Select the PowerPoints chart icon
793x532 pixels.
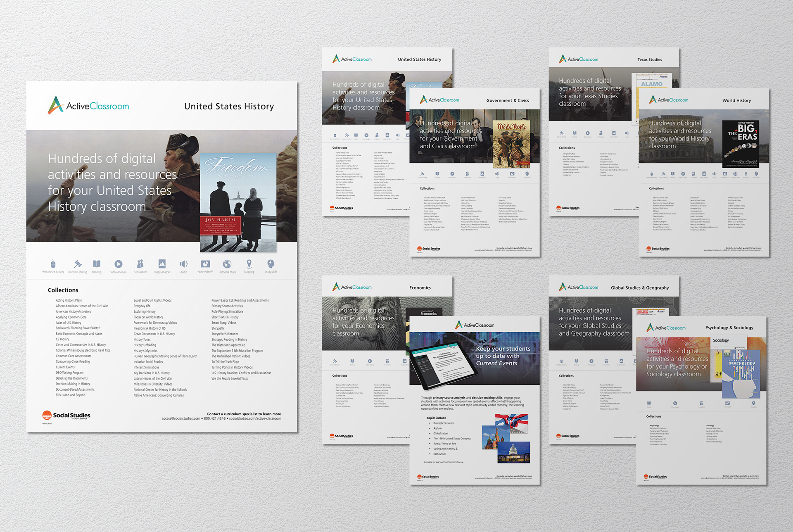(x=205, y=264)
